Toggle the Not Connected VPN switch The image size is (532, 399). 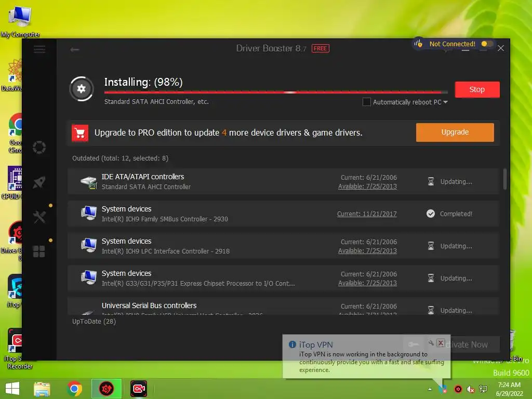point(487,44)
